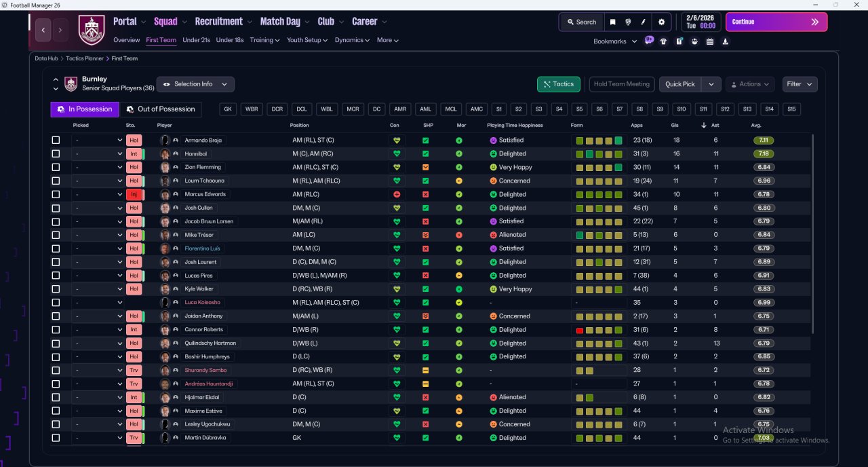Switch to Out of Possession tab
The height and width of the screenshot is (467, 868).
160,109
